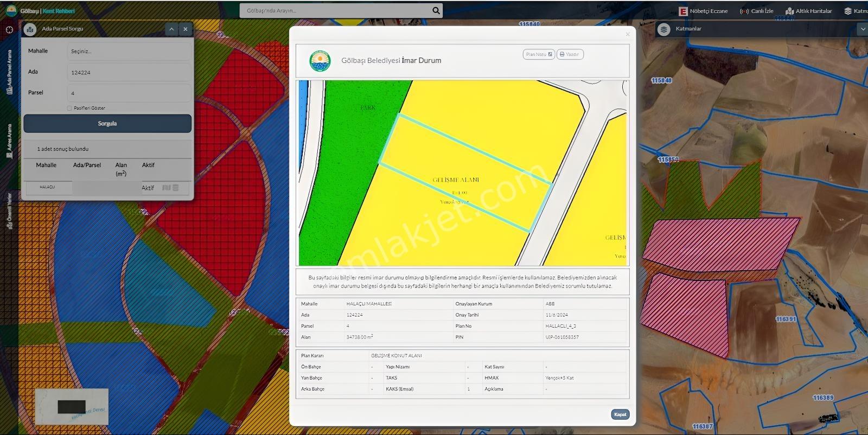Open the Ada Parsel Arama sidebar tab
The width and height of the screenshot is (868, 435).
[9, 72]
